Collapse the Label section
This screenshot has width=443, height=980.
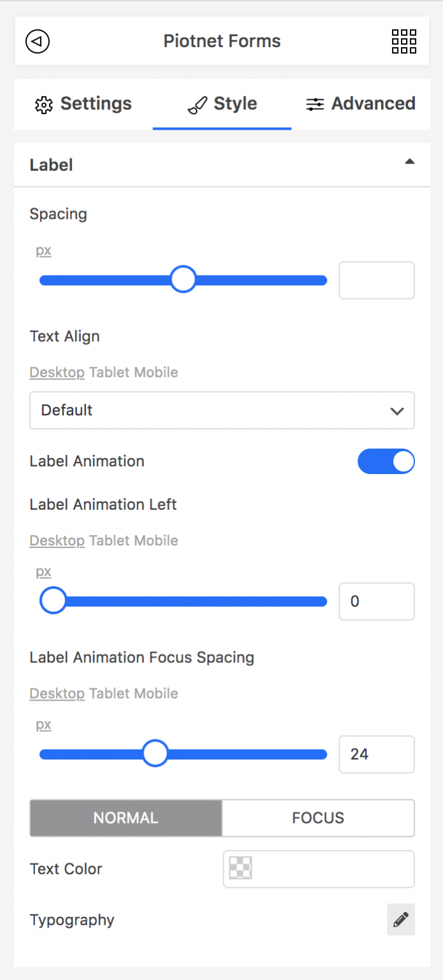click(410, 161)
